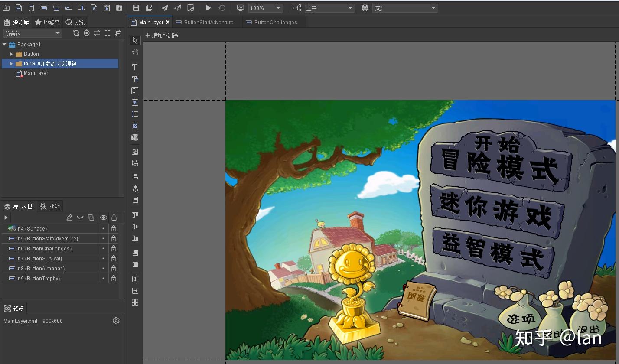Select the graph shape tool
The width and height of the screenshot is (619, 364).
[x=135, y=102]
